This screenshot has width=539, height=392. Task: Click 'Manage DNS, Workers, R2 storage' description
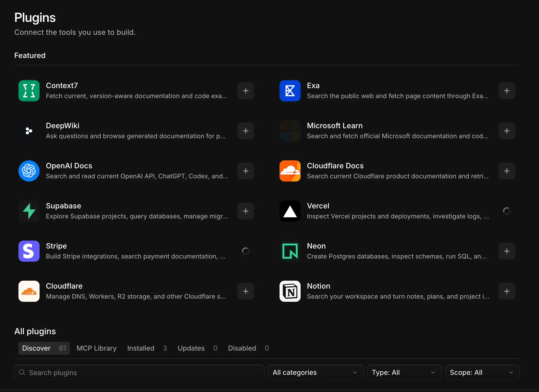pyautogui.click(x=136, y=297)
